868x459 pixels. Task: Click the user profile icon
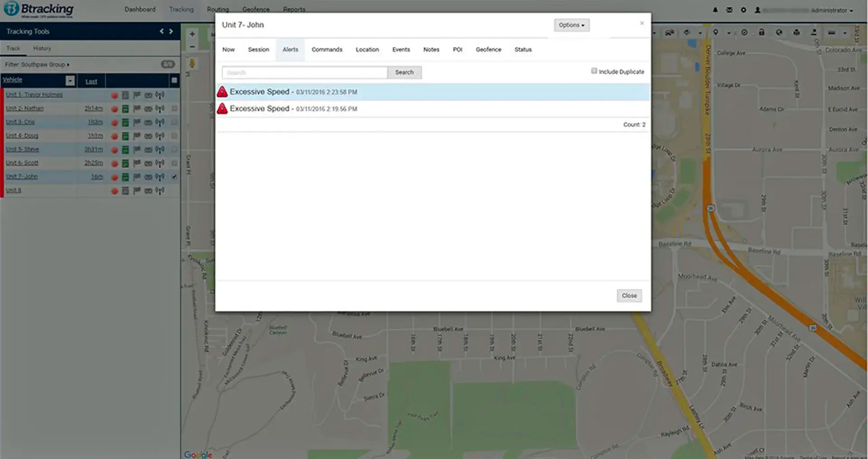(x=757, y=10)
